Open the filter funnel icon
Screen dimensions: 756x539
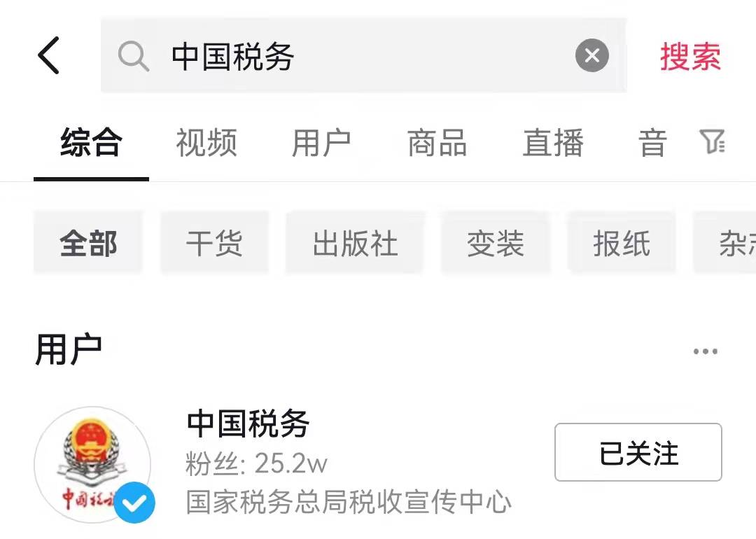click(712, 141)
